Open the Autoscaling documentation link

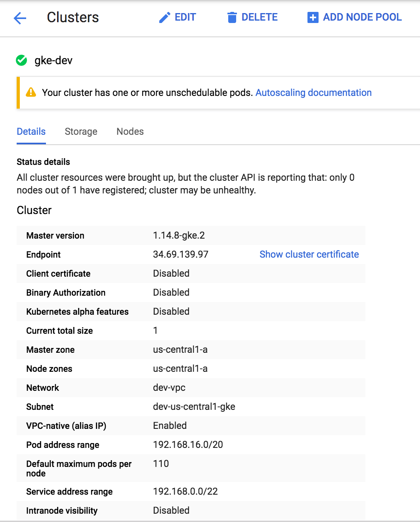[313, 92]
